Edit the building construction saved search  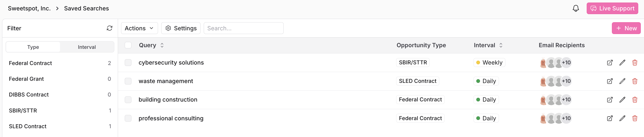(x=622, y=100)
